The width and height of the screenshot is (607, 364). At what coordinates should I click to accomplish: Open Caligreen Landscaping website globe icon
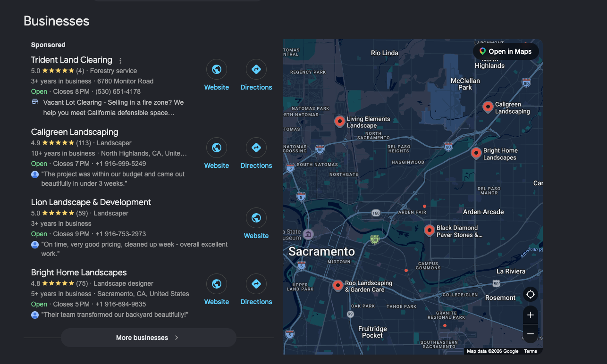[217, 148]
